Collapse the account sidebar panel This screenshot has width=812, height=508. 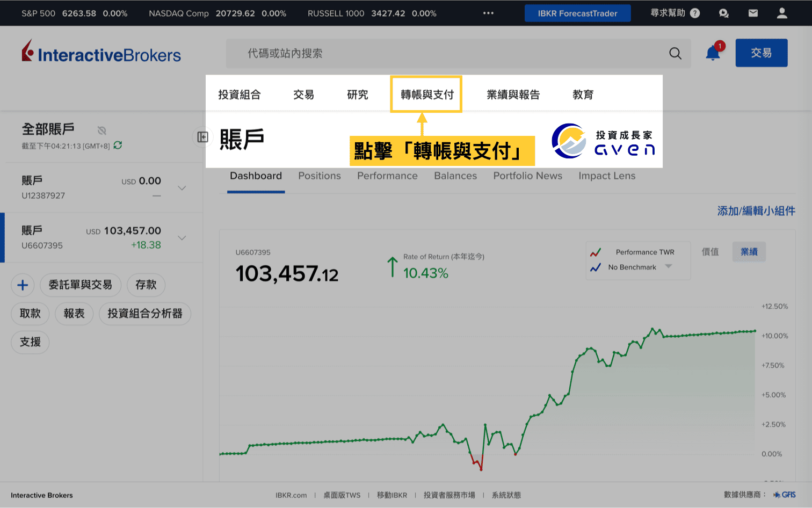[x=202, y=137]
